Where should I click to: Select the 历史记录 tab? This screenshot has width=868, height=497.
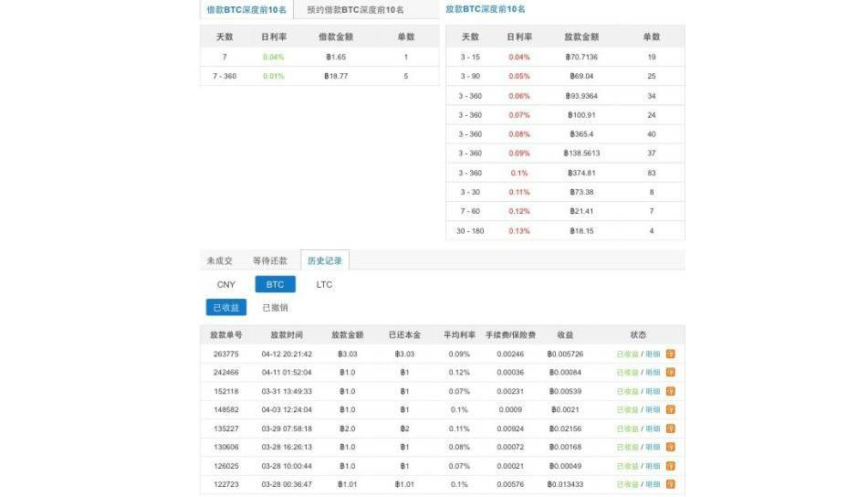[324, 260]
